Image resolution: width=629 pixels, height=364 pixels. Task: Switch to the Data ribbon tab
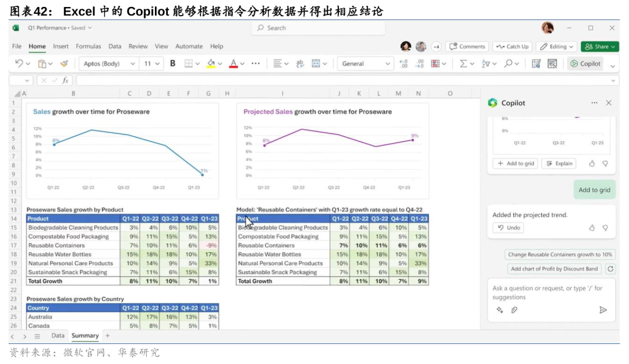point(115,46)
